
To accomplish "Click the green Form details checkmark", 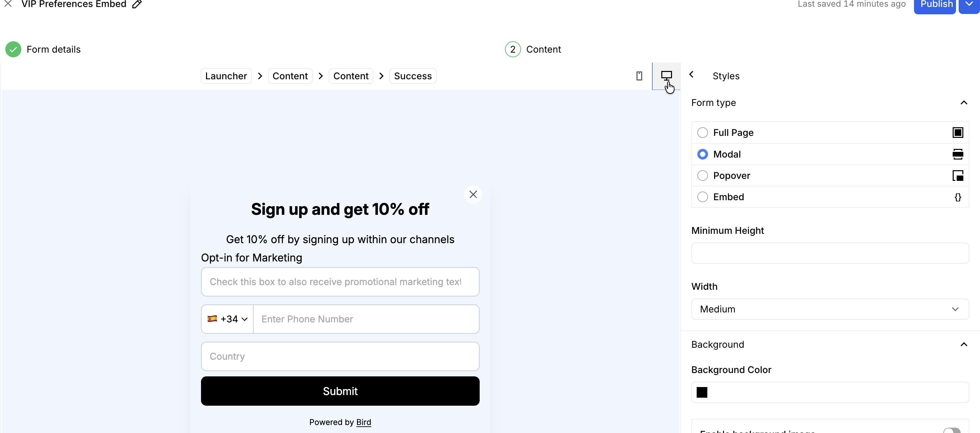I will (13, 49).
